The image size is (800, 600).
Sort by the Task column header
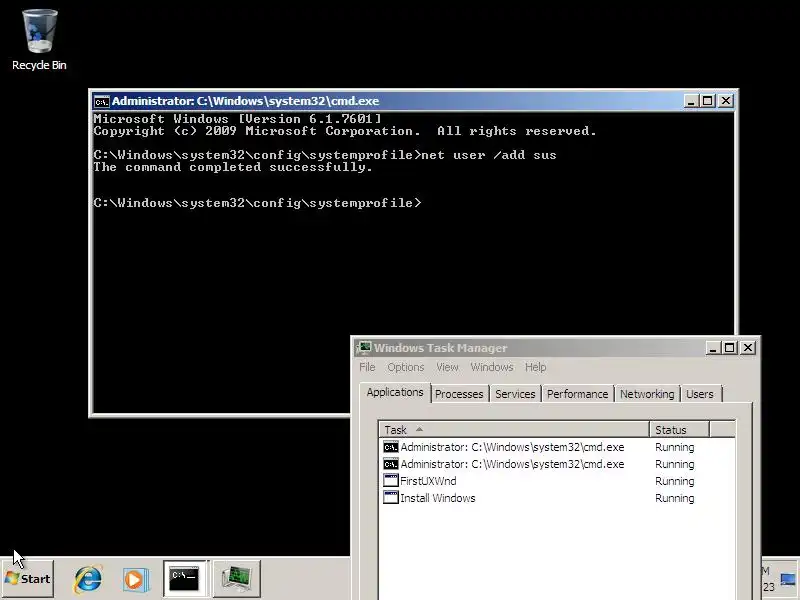pos(514,430)
